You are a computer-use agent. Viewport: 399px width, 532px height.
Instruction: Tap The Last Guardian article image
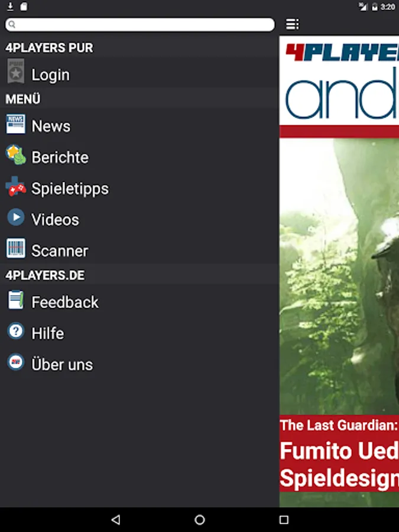pos(339,276)
